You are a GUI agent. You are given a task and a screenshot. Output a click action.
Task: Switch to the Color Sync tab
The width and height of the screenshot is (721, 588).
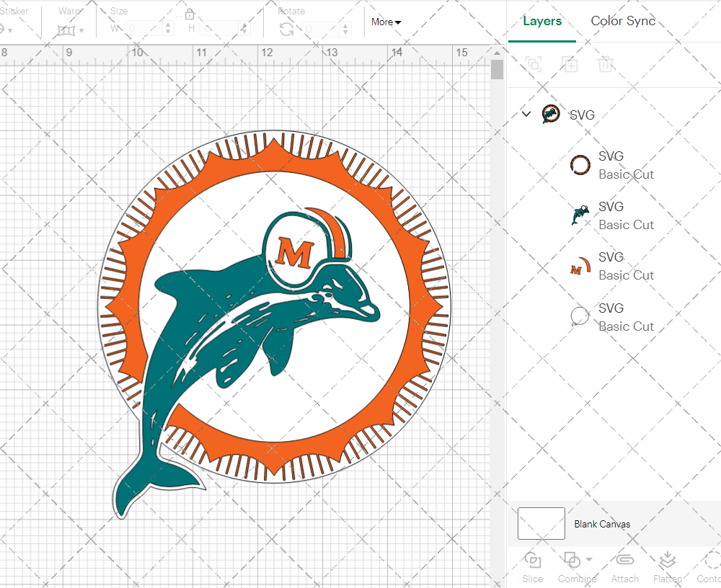623,21
